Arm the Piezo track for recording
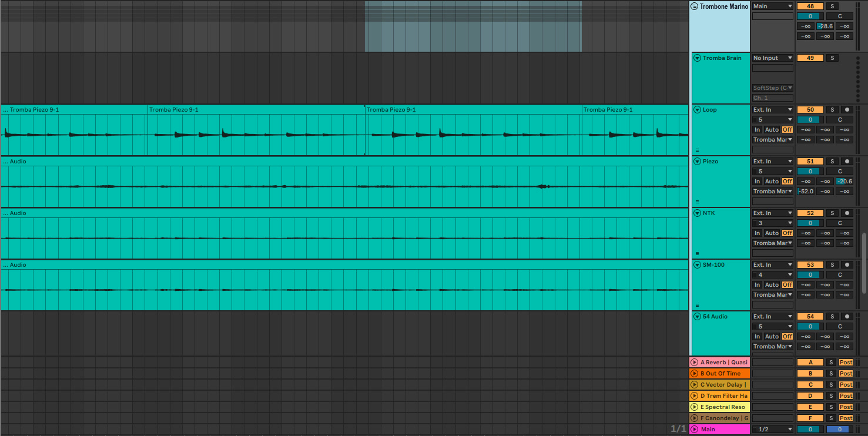The image size is (868, 436). pyautogui.click(x=846, y=162)
